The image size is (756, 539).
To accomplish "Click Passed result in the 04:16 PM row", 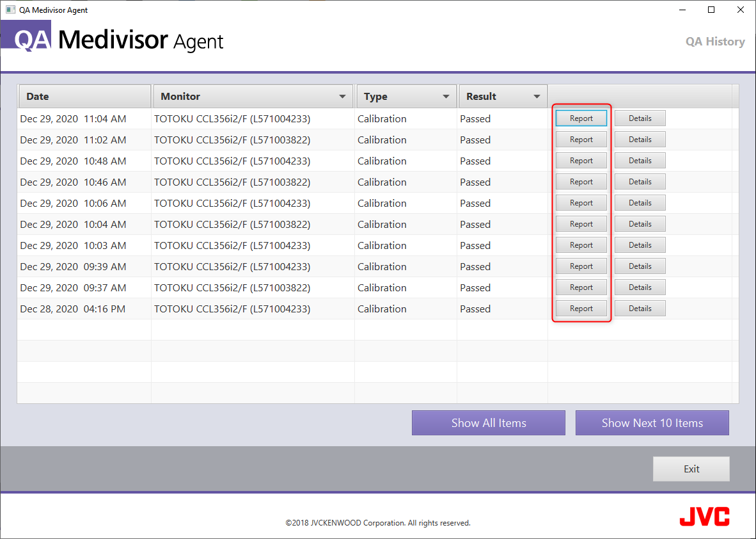I will [475, 309].
